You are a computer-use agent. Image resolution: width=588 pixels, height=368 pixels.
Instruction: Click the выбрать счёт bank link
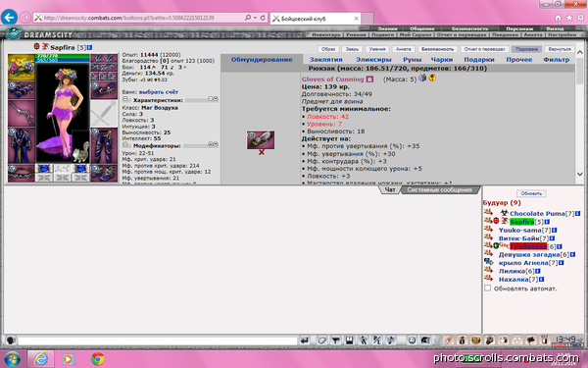point(158,92)
